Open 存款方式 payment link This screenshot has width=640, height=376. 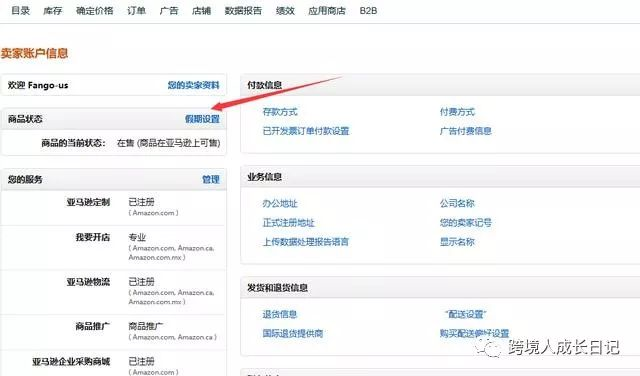click(280, 111)
